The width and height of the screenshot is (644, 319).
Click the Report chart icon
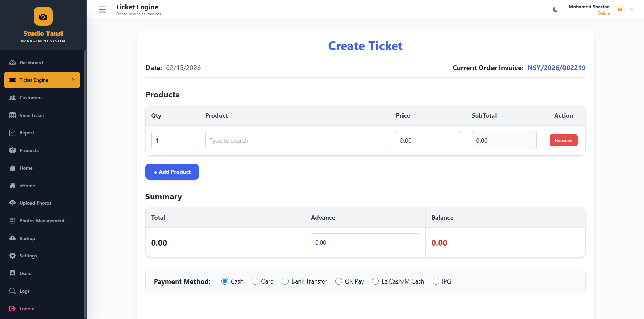(13, 133)
